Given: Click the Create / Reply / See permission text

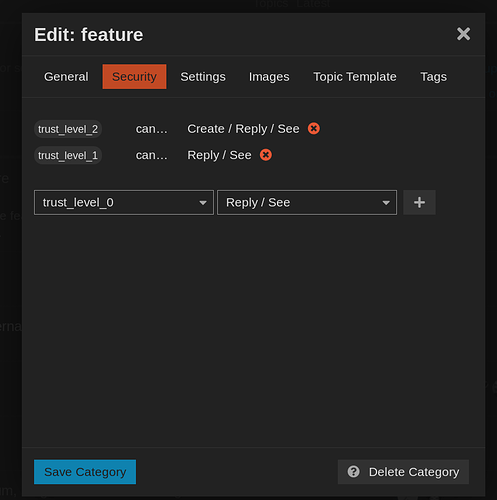Looking at the screenshot, I should [x=243, y=129].
